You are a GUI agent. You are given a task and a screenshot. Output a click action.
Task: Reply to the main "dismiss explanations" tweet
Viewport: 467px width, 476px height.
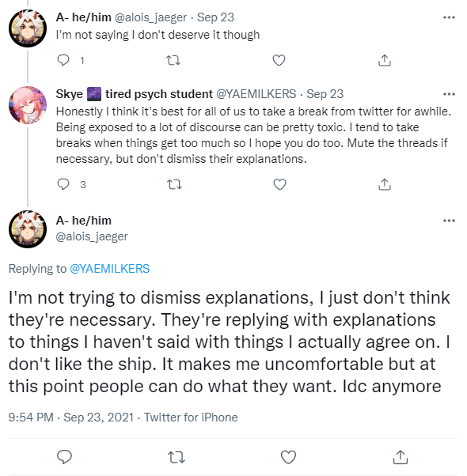click(x=64, y=457)
